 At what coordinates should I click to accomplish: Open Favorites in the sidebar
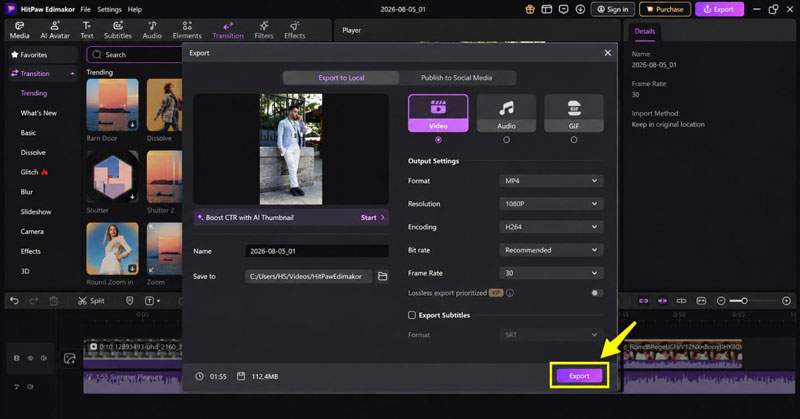[42, 55]
